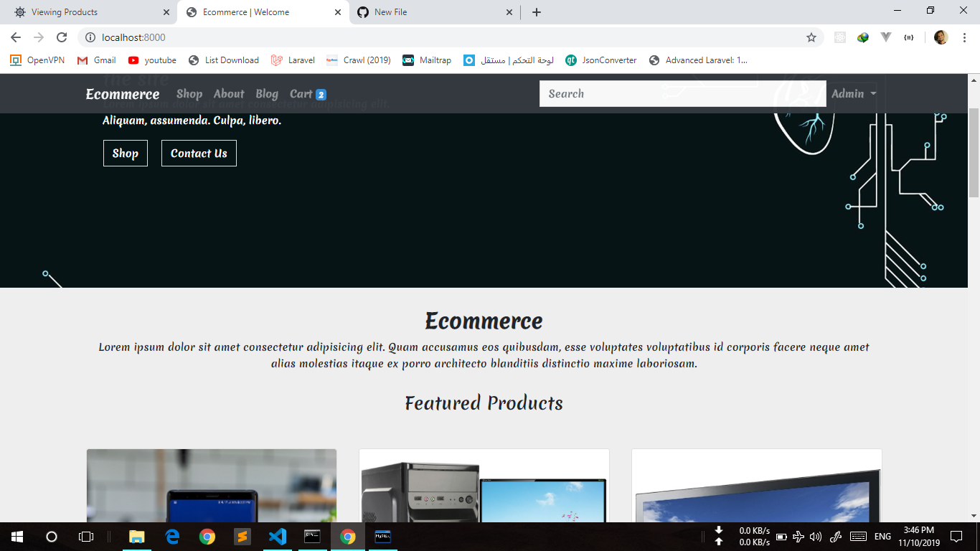Open the About navbar menu item

point(229,94)
